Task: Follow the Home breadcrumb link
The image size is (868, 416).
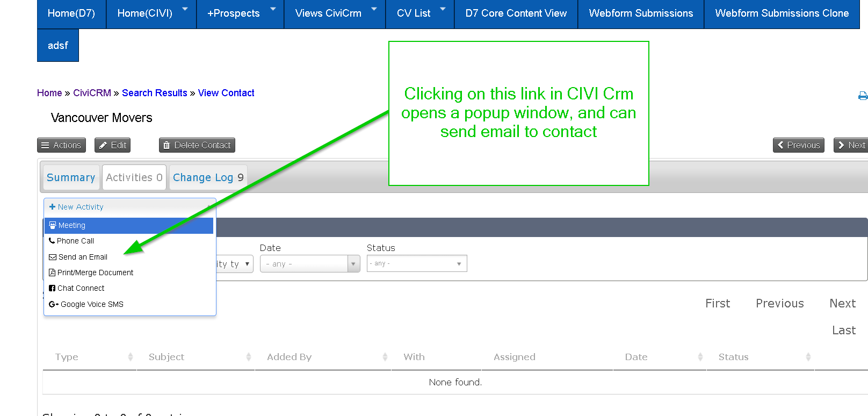Action: pos(49,93)
